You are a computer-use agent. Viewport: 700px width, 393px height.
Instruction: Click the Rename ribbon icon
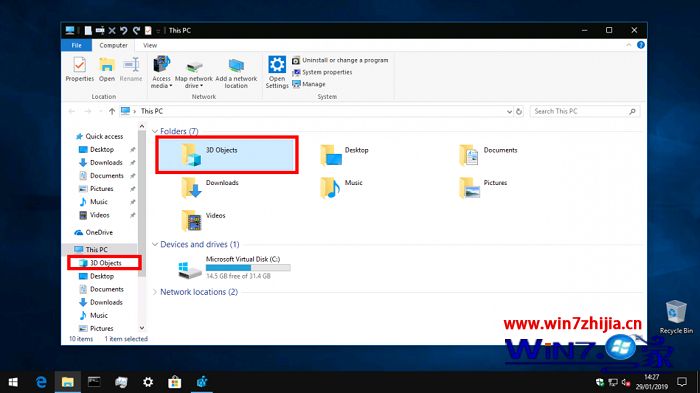point(131,69)
